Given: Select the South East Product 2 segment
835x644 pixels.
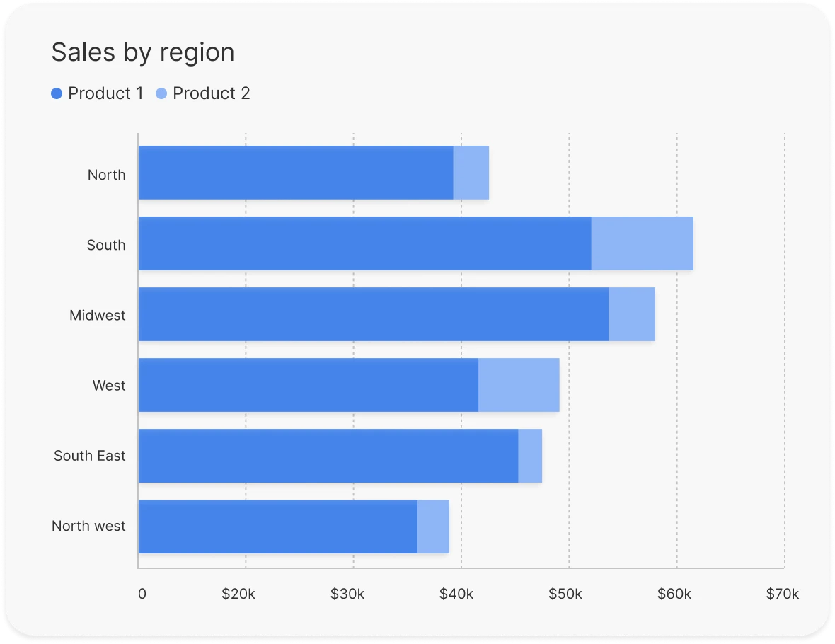Looking at the screenshot, I should pos(530,456).
